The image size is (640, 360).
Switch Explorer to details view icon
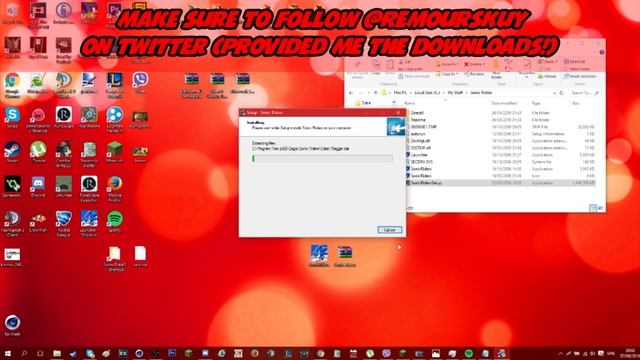[593, 208]
